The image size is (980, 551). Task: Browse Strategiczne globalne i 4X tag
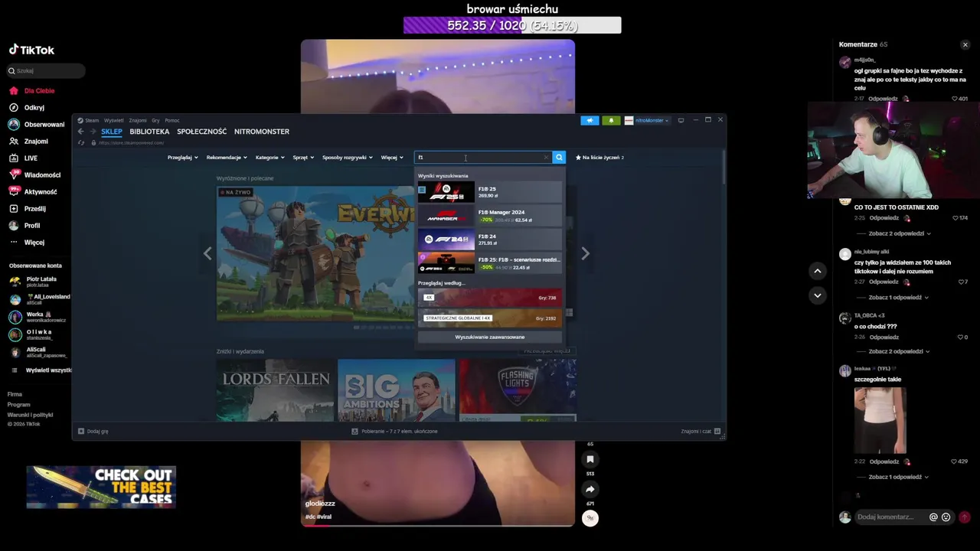click(x=489, y=318)
